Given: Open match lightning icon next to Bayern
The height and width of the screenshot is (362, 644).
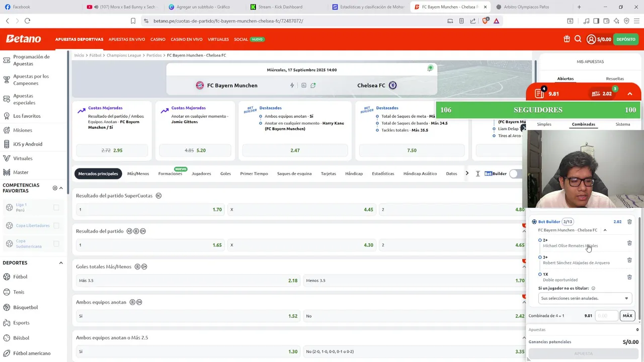Looking at the screenshot, I should point(292,85).
